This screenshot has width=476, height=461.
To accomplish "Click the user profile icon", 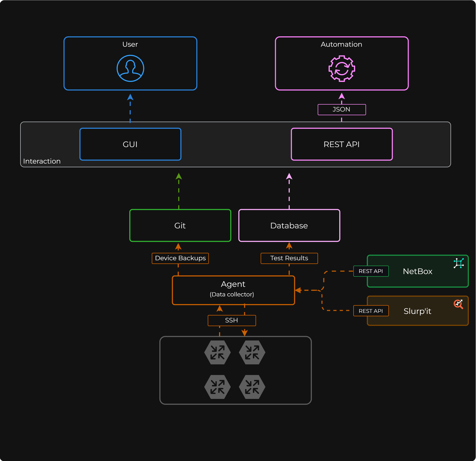I will pyautogui.click(x=130, y=68).
